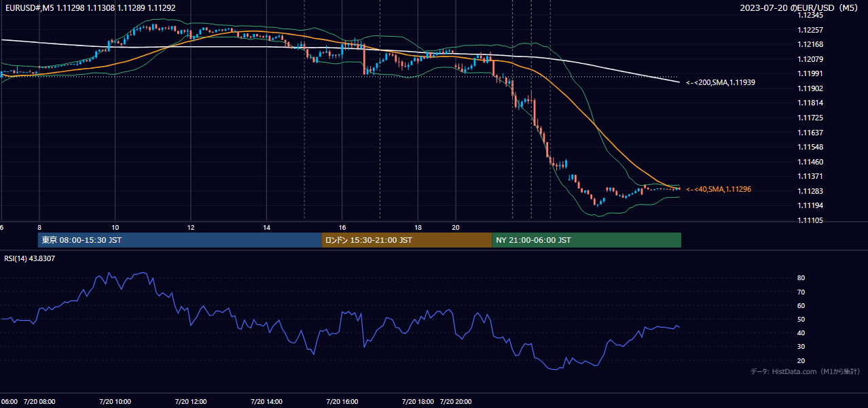The height and width of the screenshot is (408, 868).
Task: Click the bottom date label 7/20 14:00
Action: [267, 402]
